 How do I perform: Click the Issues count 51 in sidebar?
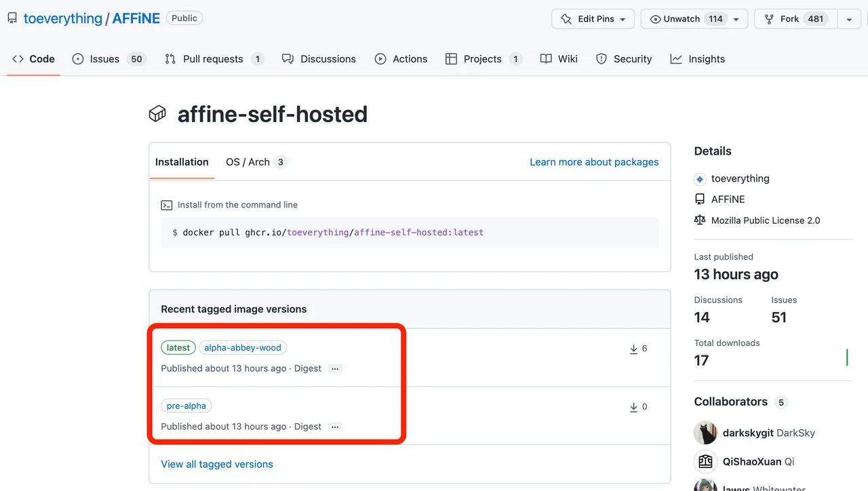(x=779, y=317)
